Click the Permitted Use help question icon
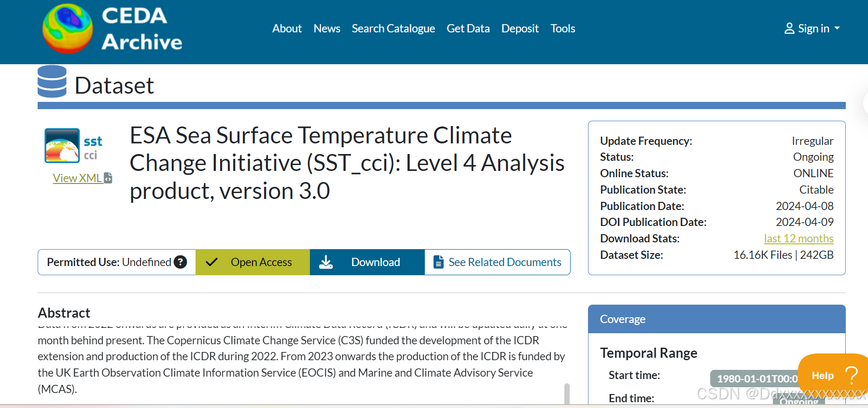 click(181, 262)
